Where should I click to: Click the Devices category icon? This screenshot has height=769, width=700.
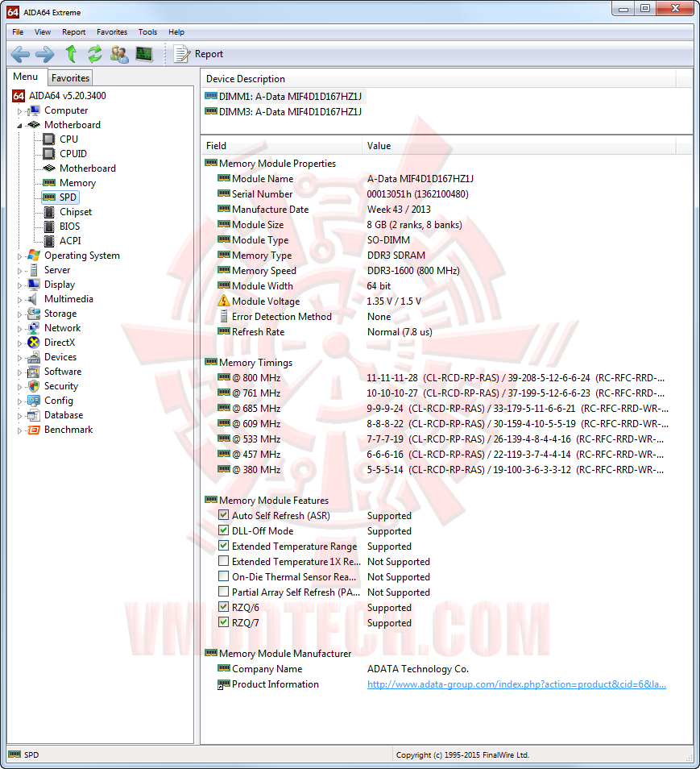pyautogui.click(x=34, y=357)
